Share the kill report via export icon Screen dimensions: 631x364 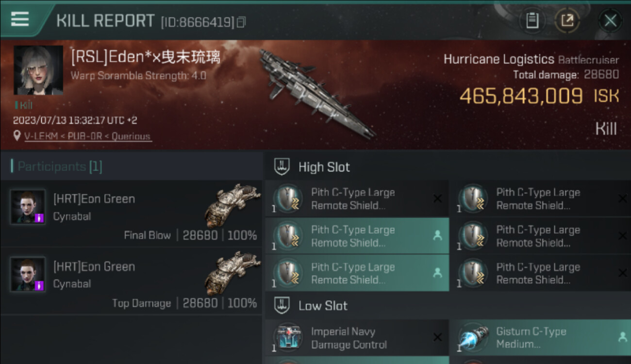pyautogui.click(x=567, y=20)
